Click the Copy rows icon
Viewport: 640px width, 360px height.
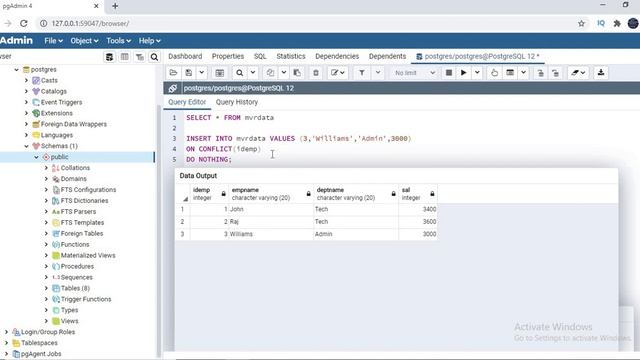pos(270,73)
